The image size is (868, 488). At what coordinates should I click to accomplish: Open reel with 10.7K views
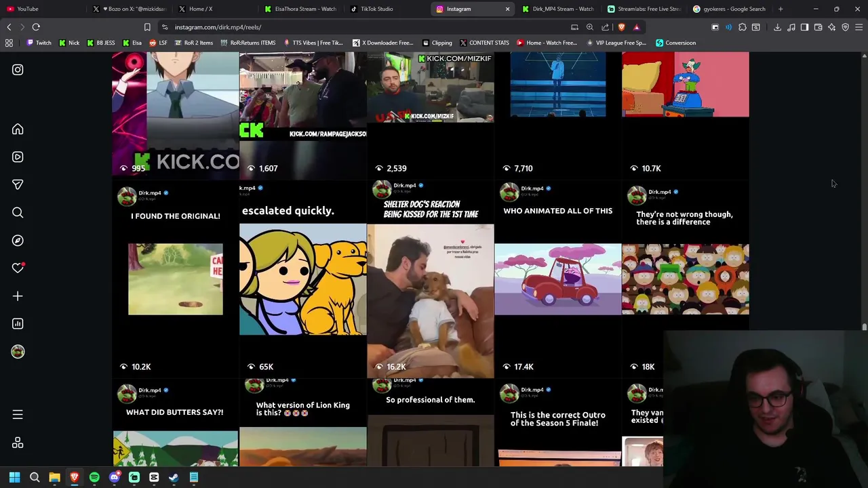pos(685,115)
